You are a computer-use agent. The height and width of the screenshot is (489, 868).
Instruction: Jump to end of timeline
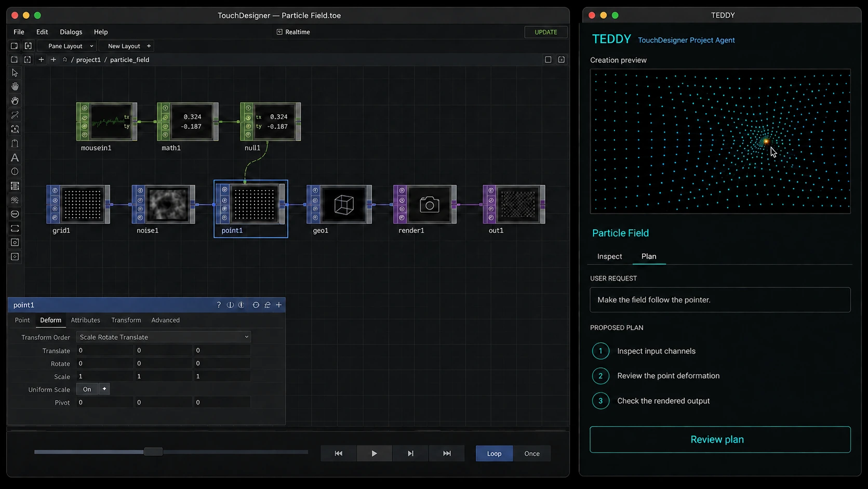(x=447, y=454)
